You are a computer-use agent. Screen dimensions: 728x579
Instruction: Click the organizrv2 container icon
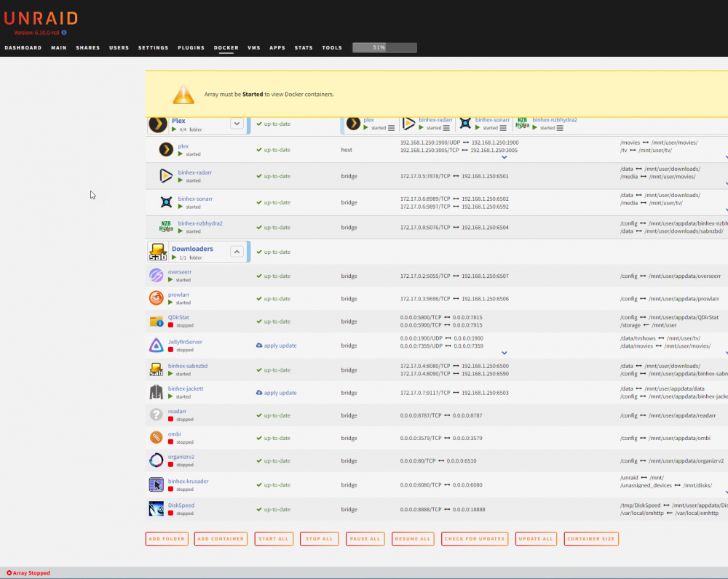156,460
